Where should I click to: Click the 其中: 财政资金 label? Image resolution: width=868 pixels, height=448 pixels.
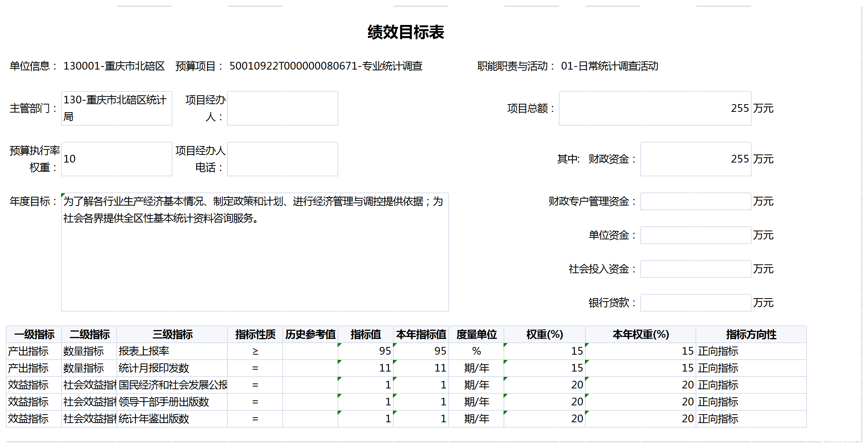click(x=596, y=159)
